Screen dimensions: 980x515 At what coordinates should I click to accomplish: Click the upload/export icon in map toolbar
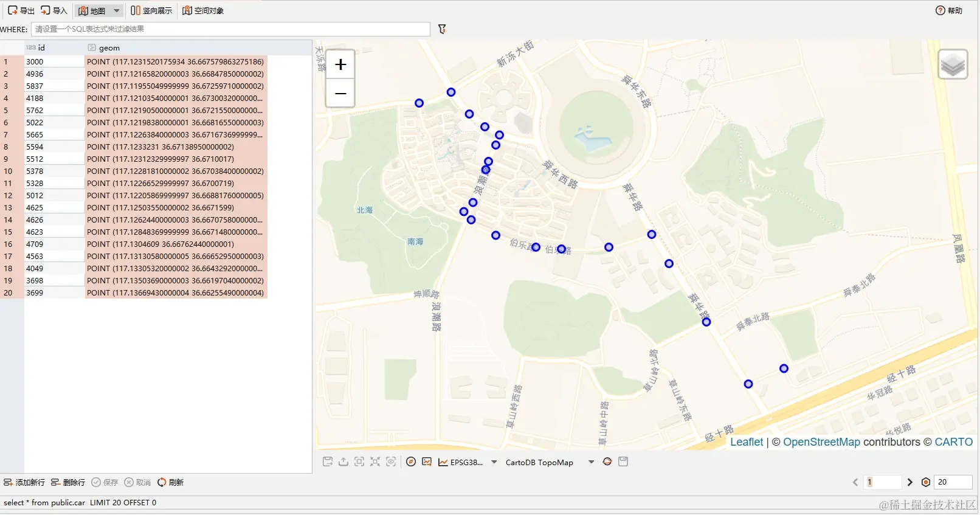(343, 462)
